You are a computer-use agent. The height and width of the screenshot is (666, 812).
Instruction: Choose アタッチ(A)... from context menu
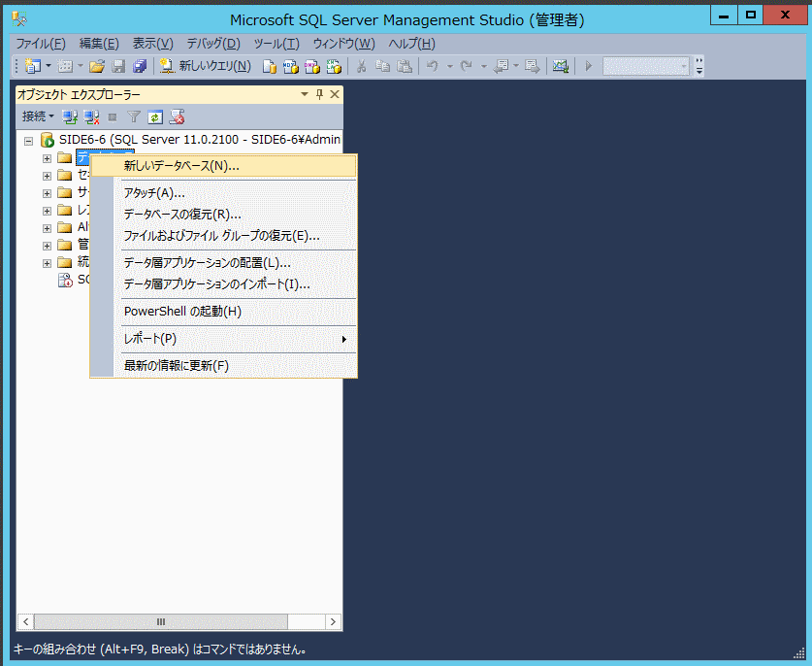pos(224,193)
